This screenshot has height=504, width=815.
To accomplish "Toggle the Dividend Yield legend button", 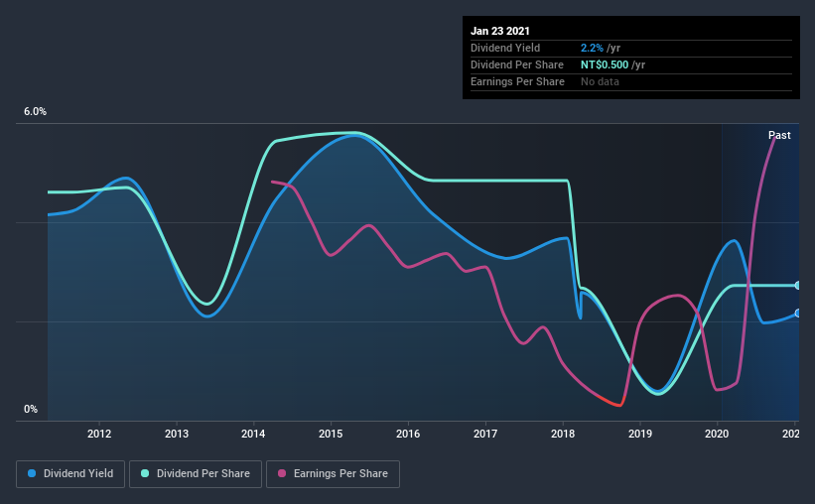I will click(70, 474).
